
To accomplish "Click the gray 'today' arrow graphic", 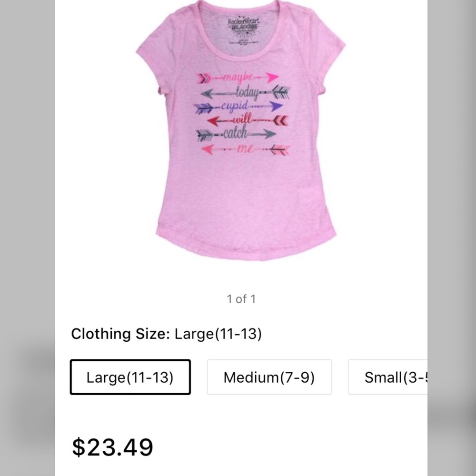I will click(x=245, y=93).
